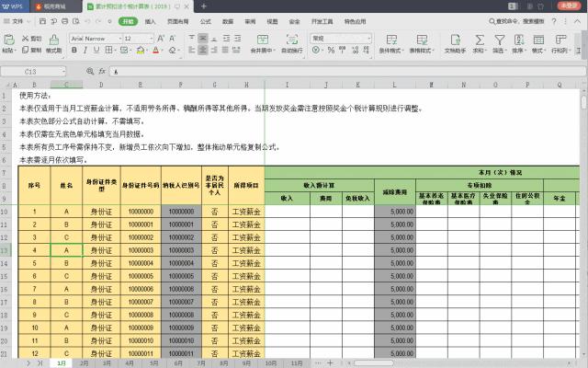
Task: Click the currency format circle icon
Action: pyautogui.click(x=316, y=50)
